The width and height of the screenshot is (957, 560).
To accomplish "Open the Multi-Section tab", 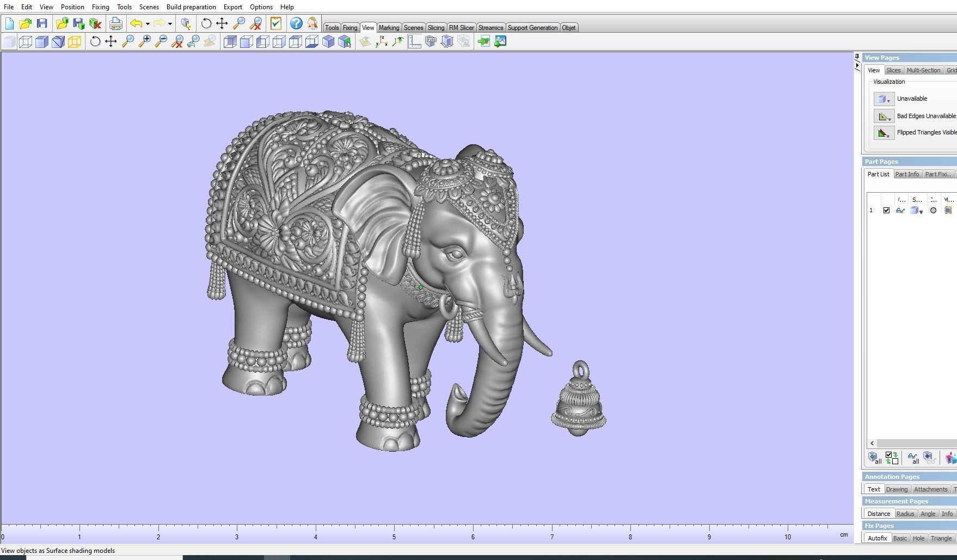I will coord(923,70).
